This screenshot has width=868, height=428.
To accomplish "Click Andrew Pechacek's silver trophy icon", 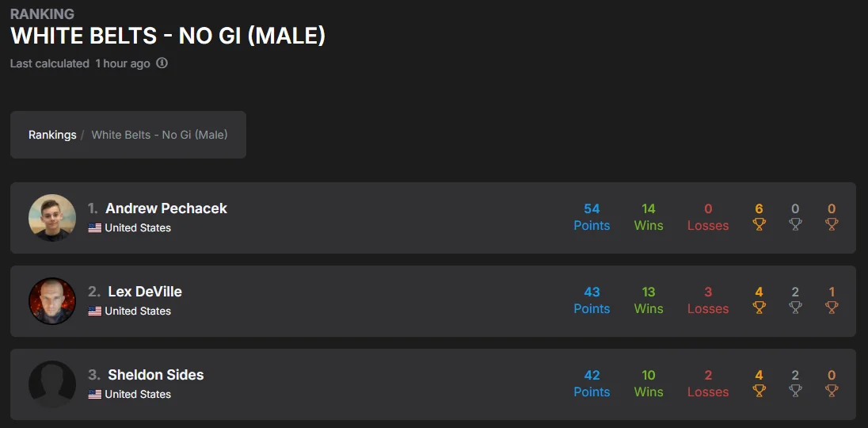I will 795,225.
